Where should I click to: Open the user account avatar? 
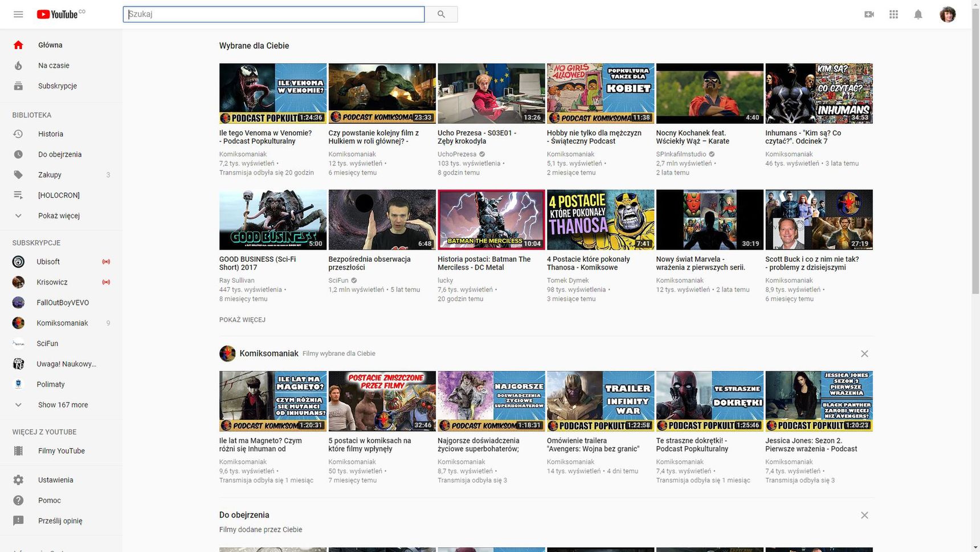point(948,14)
